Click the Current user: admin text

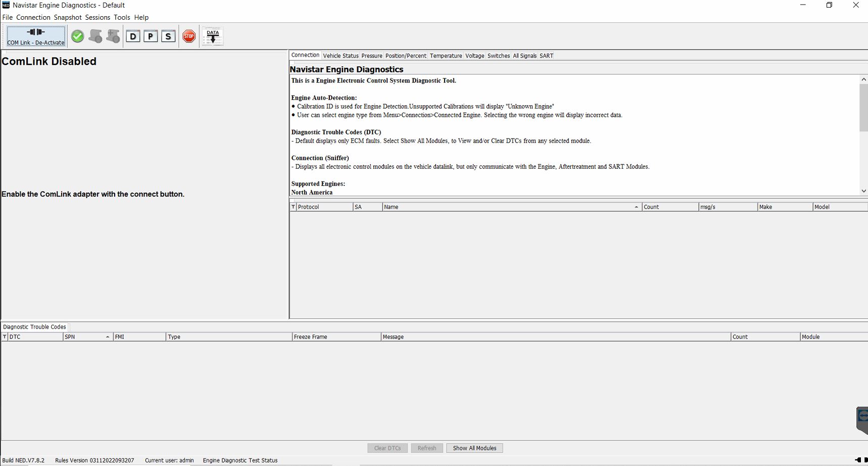169,460
